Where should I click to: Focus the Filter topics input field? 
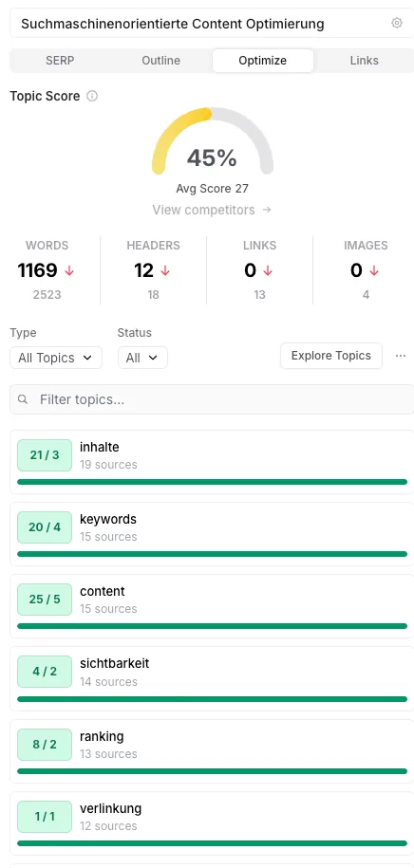(212, 399)
